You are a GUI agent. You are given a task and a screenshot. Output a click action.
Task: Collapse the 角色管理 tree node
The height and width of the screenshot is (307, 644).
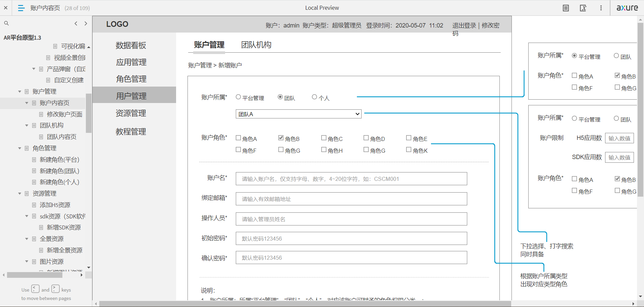[19, 148]
